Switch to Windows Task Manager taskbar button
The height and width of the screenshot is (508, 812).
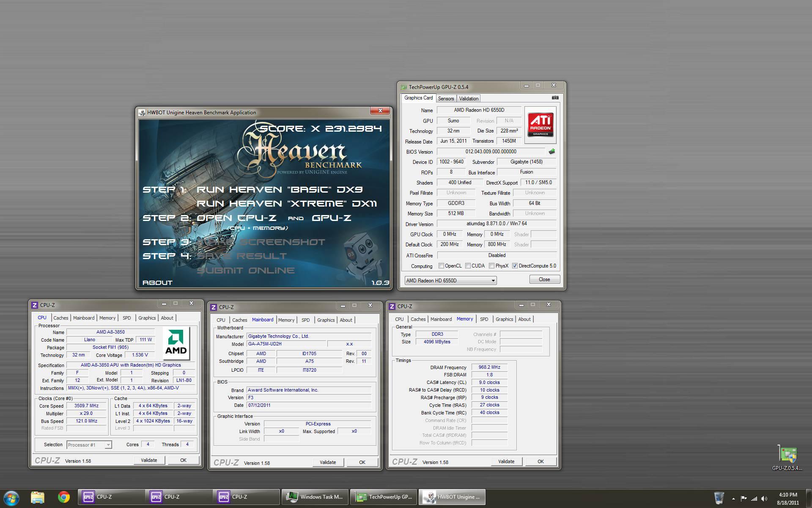[x=315, y=497]
